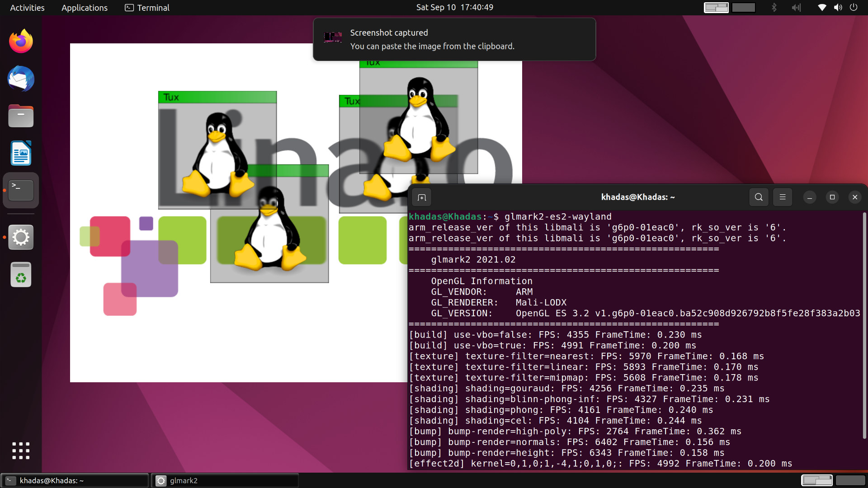The image size is (868, 488).
Task: Select the Terminal icon in the dock
Action: [21, 190]
